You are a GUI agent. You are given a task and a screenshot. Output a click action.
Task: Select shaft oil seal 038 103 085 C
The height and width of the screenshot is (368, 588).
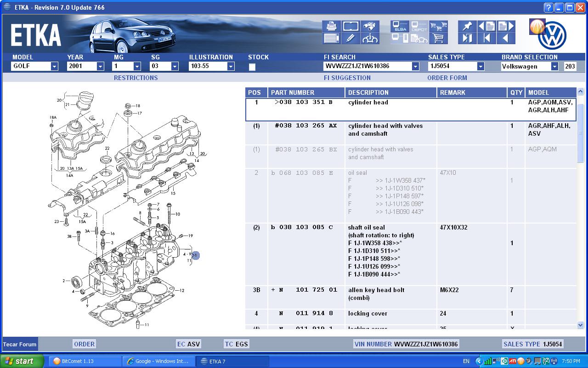[x=302, y=227]
